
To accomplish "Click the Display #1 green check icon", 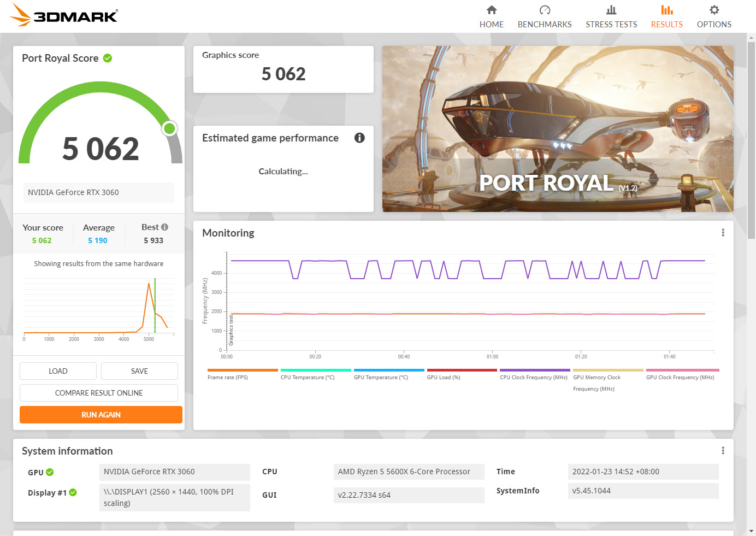I will [x=73, y=493].
